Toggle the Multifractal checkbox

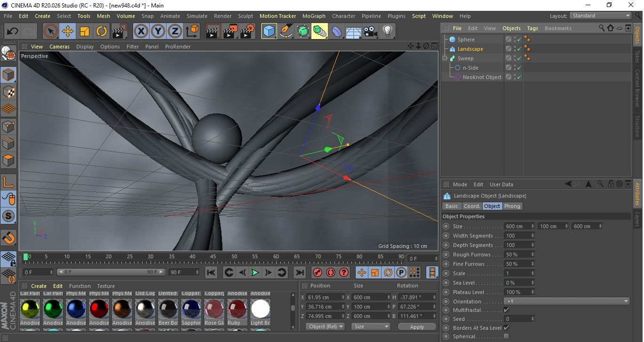point(506,310)
